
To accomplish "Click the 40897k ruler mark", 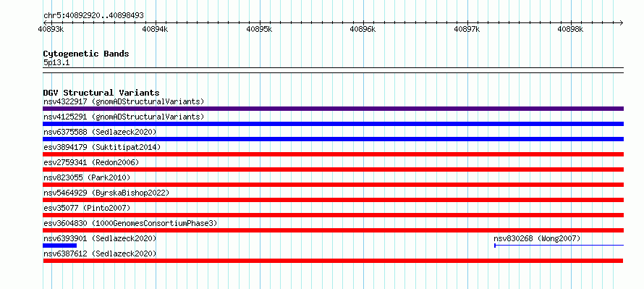I will 467,29.
